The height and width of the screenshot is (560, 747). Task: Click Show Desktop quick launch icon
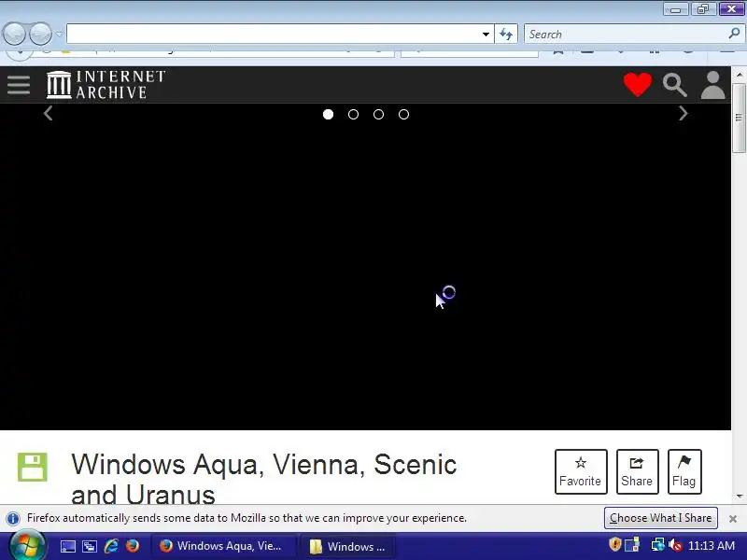tap(67, 546)
